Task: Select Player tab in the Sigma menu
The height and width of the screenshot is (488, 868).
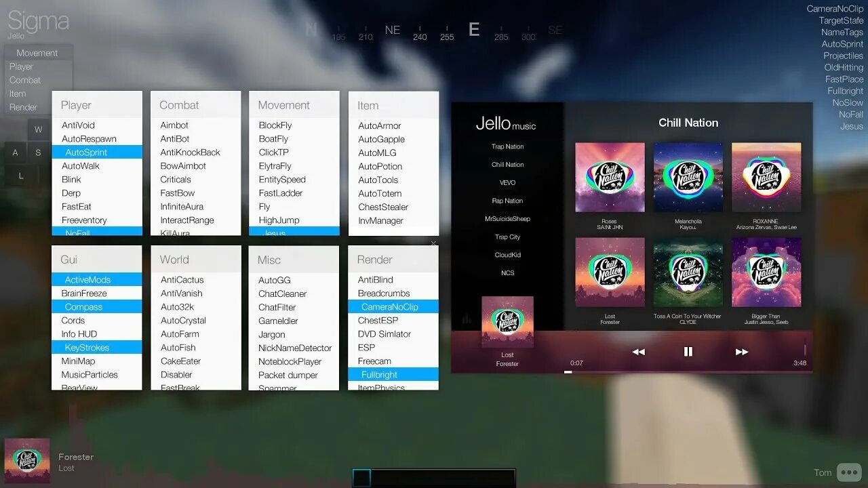Action: click(x=37, y=66)
